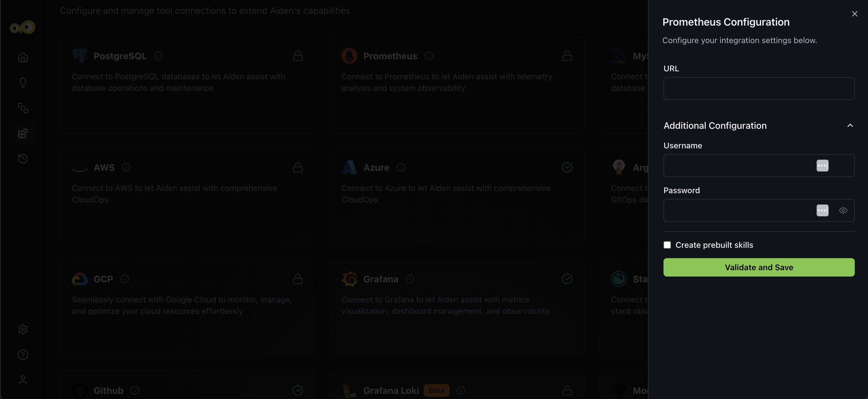
Task: Open the lightbulb insights sidebar icon
Action: (23, 83)
